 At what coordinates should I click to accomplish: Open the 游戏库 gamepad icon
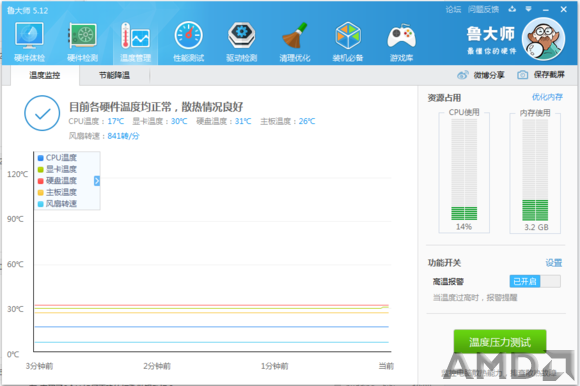401,42
